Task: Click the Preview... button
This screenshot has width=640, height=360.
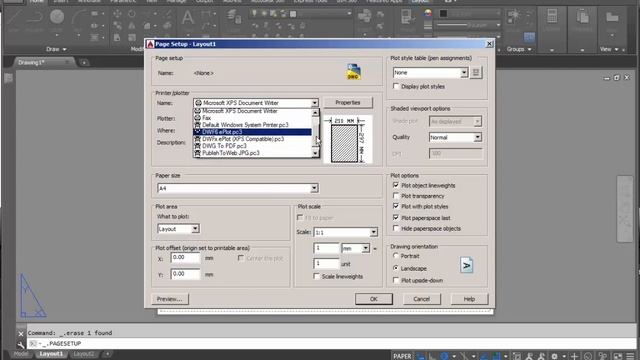Action: click(169, 299)
